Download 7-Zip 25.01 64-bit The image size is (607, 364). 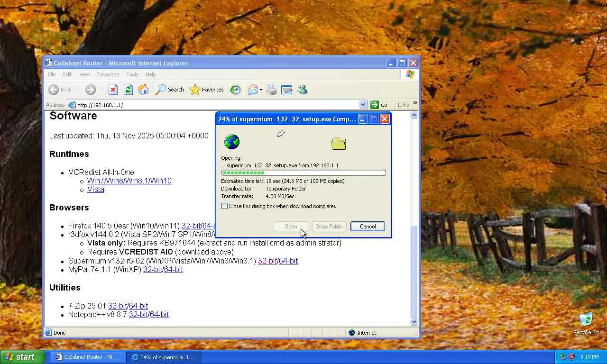138,306
